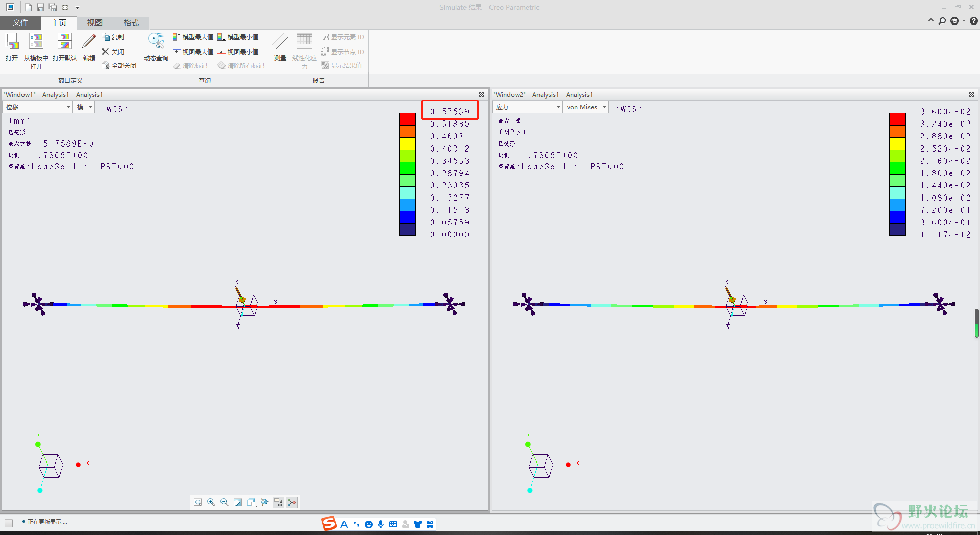
Task: Toggle annotation display eye button
Action: [278, 503]
